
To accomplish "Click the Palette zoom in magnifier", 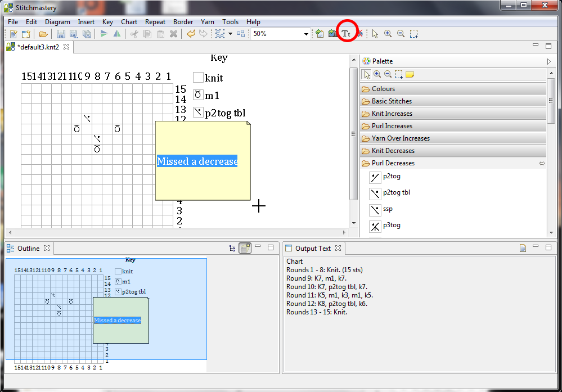I will [377, 74].
